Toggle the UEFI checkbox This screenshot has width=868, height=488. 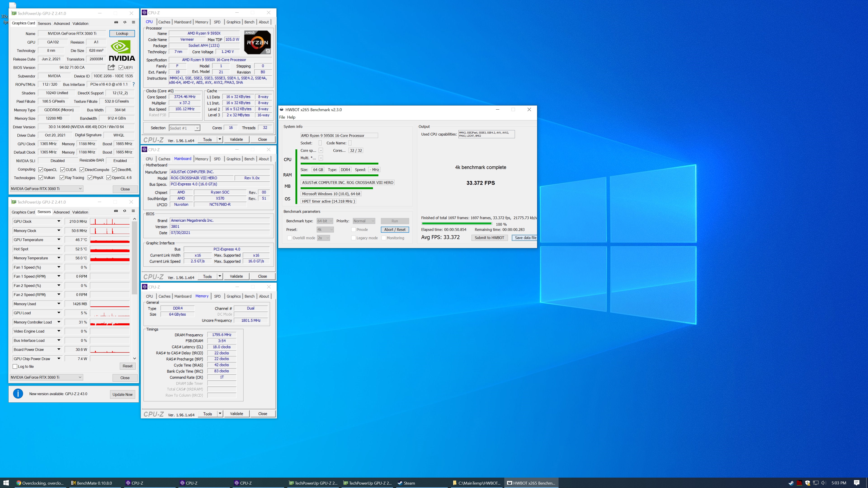pyautogui.click(x=121, y=67)
